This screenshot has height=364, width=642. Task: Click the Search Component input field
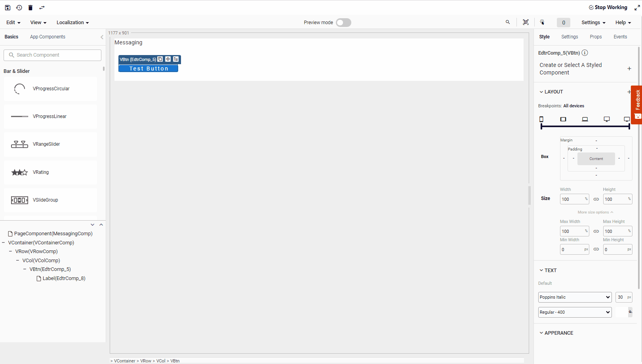pyautogui.click(x=53, y=55)
